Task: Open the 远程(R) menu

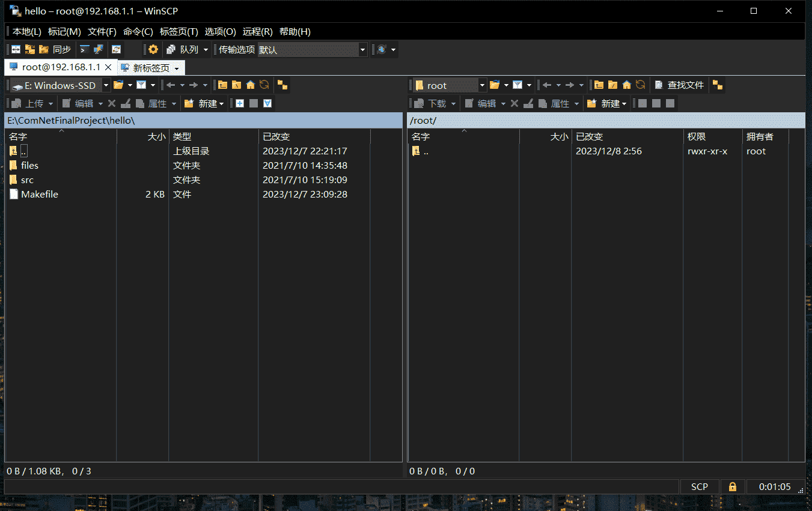Action: pos(258,32)
